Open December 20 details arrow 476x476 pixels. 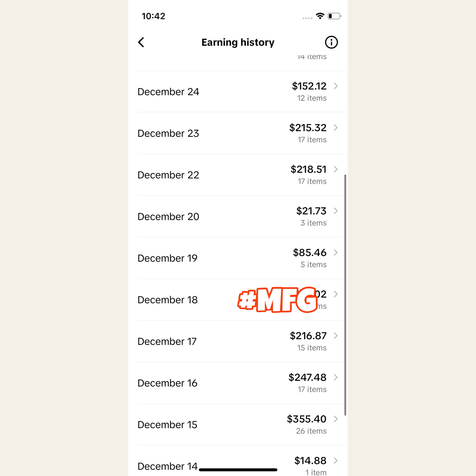coord(336,211)
